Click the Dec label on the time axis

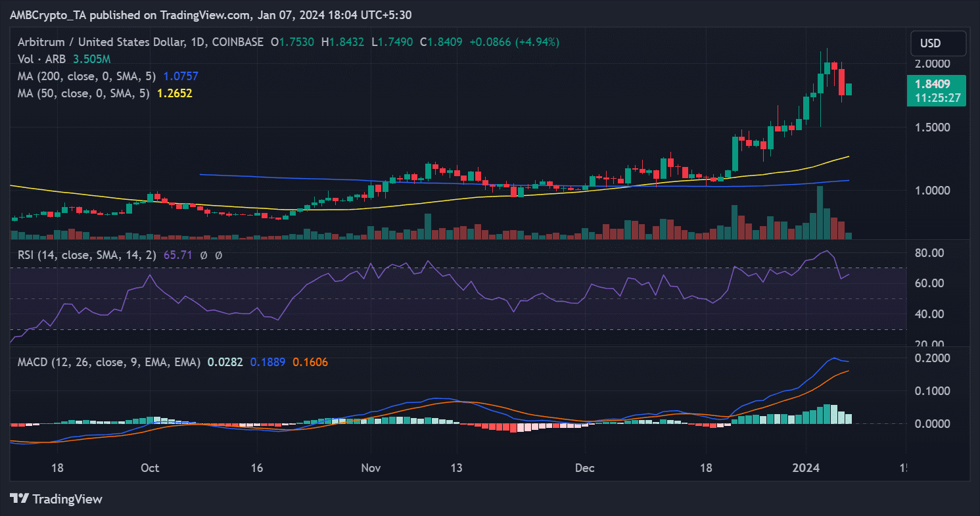click(x=584, y=468)
